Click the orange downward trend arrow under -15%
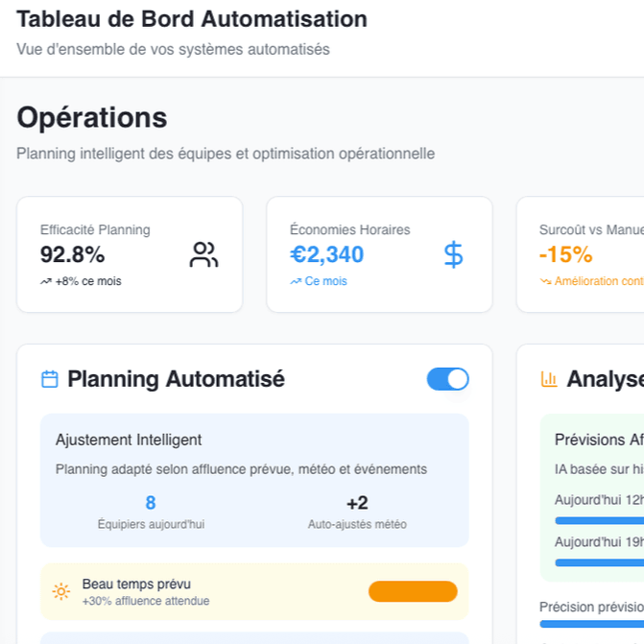This screenshot has height=644, width=644. [x=545, y=282]
